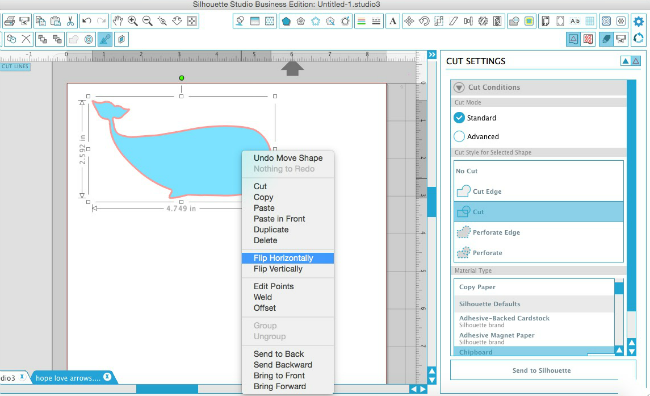Choose Perforate Edge style
The height and width of the screenshot is (396, 650).
click(x=538, y=232)
